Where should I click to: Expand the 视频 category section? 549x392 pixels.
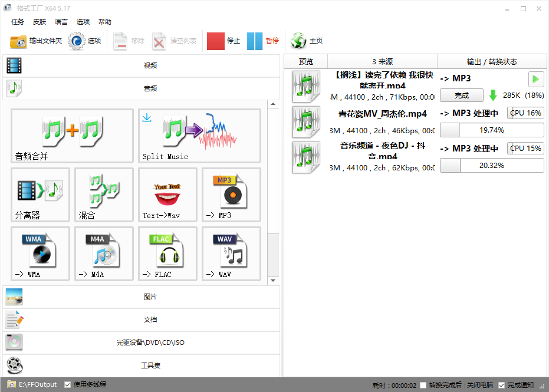point(142,65)
